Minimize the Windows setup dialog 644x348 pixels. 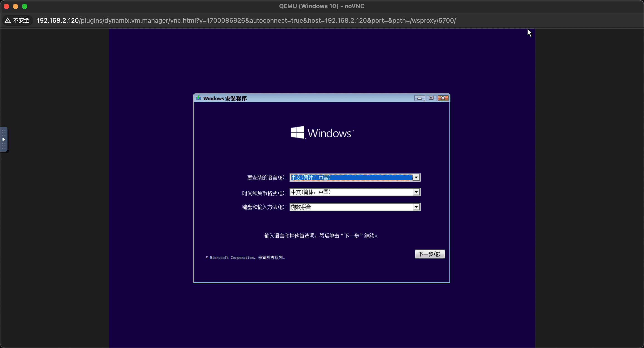pyautogui.click(x=420, y=98)
